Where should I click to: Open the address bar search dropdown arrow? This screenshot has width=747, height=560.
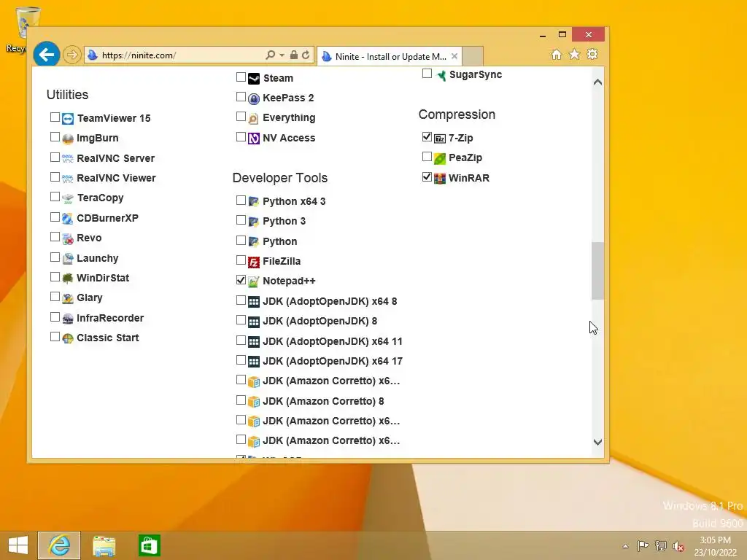282,55
